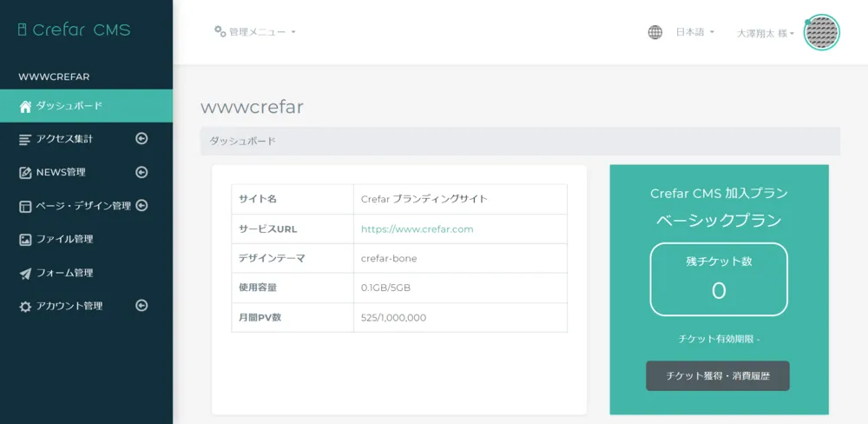The image size is (868, 424).
Task: Open ページ・デザイン管理 menu item
Action: (86, 206)
